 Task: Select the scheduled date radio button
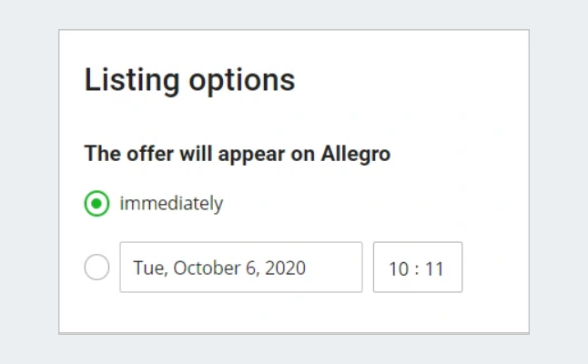(x=97, y=268)
